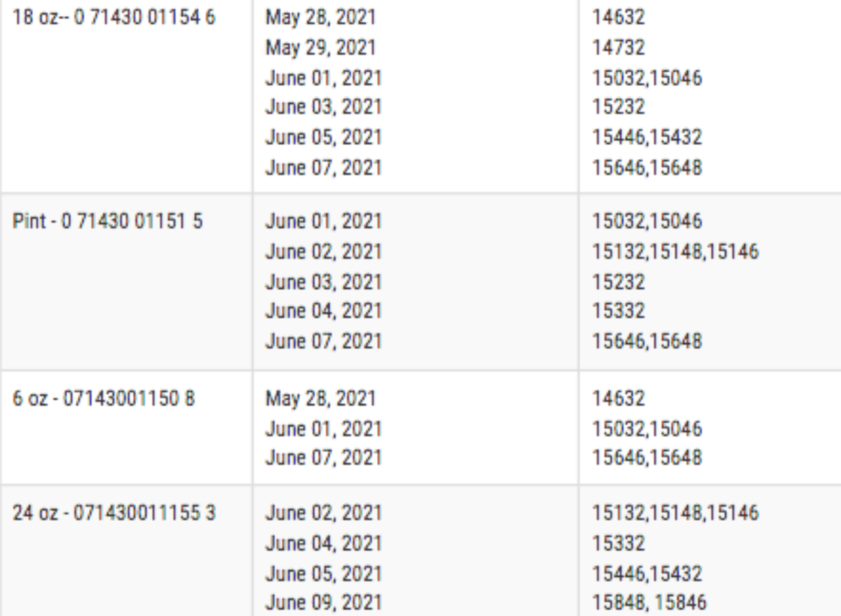
Task: Select the 24 oz - 071430011155 3 label
Action: point(114,514)
